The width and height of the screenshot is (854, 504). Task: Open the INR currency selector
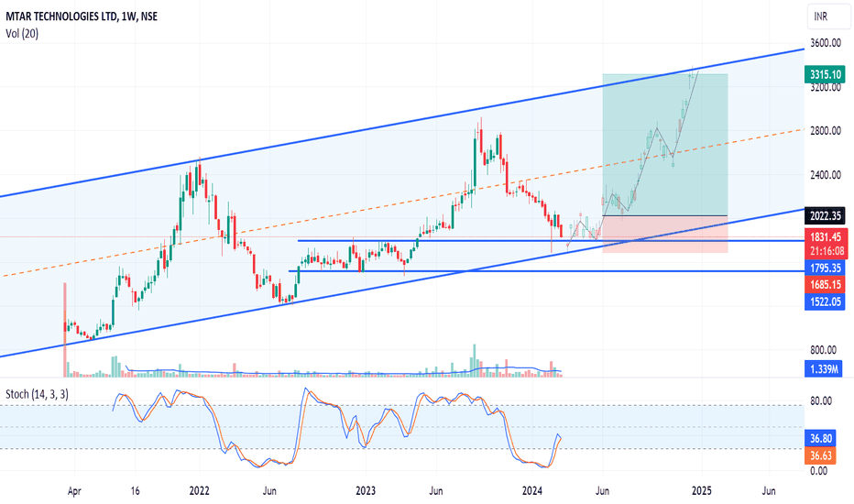pos(828,16)
